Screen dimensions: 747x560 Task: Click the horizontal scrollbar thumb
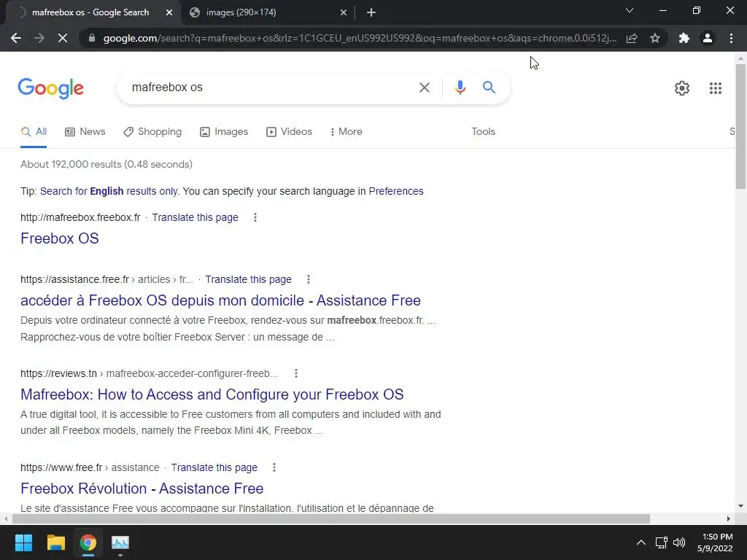331,518
